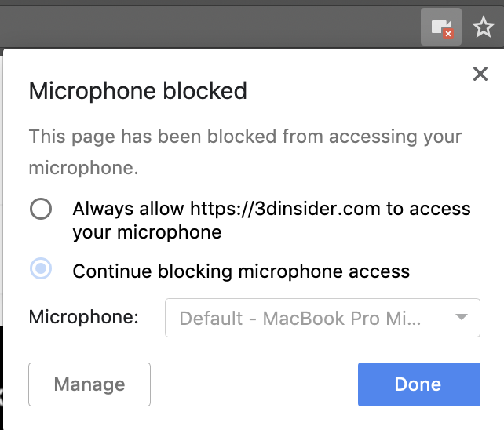Click the "Default - MacBook Pro Mi..." text
This screenshot has height=430, width=504.
(300, 319)
